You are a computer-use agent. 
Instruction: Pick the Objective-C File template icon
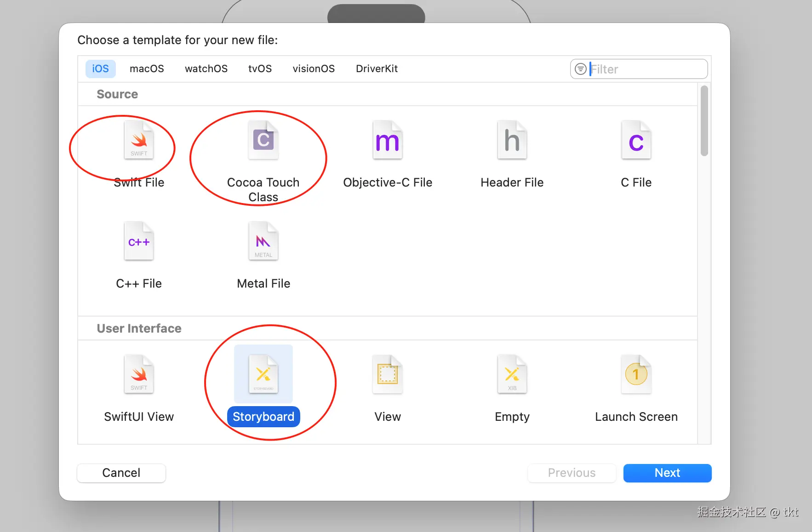pos(388,140)
